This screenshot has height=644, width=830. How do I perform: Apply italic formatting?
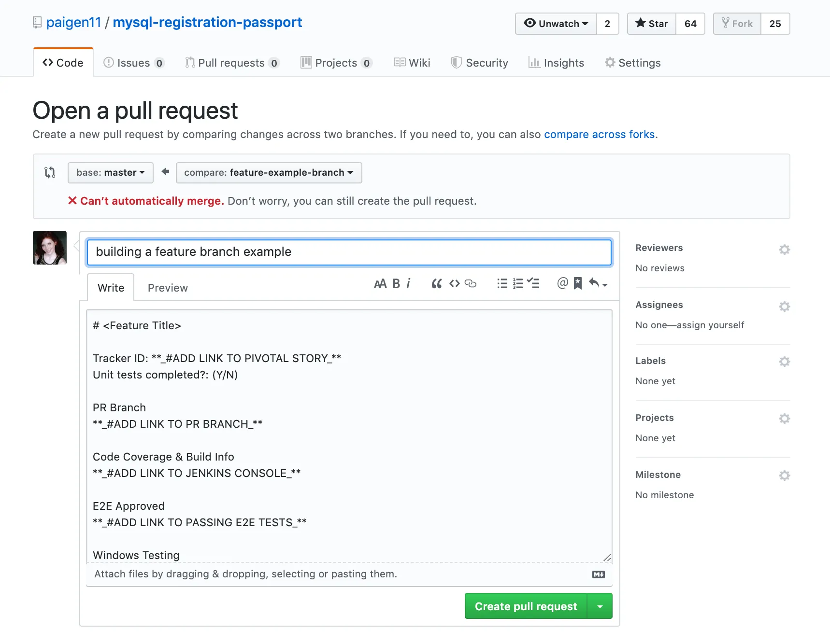click(409, 283)
